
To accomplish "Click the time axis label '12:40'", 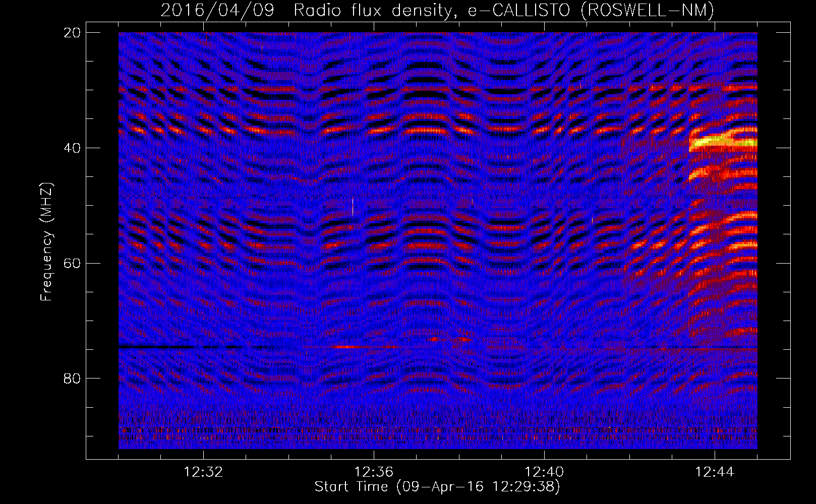I will click(544, 472).
